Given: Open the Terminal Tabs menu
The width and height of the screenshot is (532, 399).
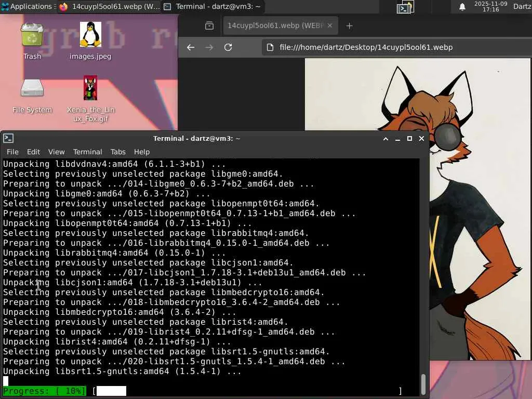Looking at the screenshot, I should pyautogui.click(x=118, y=152).
